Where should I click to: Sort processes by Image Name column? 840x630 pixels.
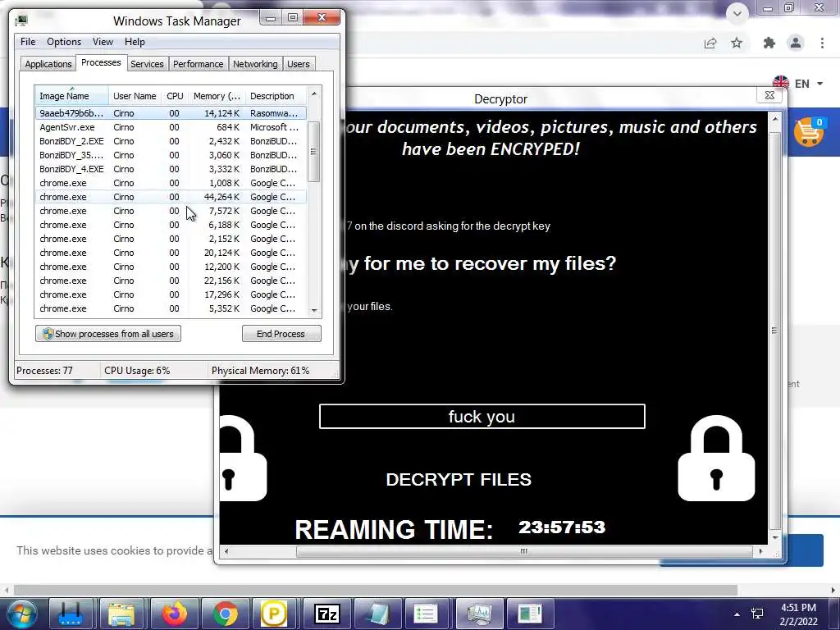tap(72, 96)
